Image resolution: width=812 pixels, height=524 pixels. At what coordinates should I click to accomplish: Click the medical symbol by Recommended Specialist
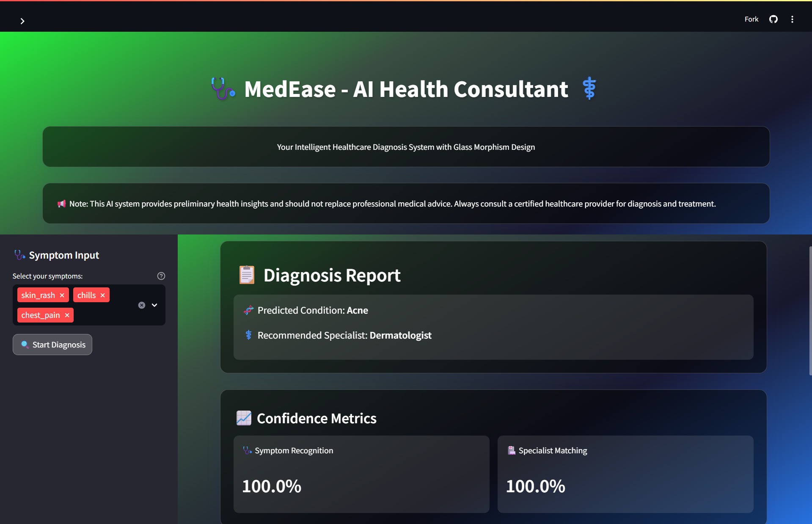[248, 335]
